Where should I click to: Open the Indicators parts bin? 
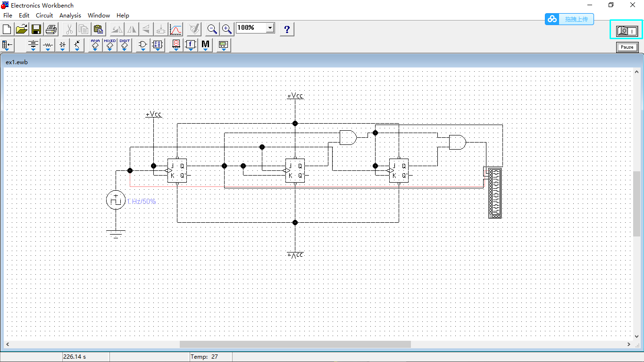point(175,45)
